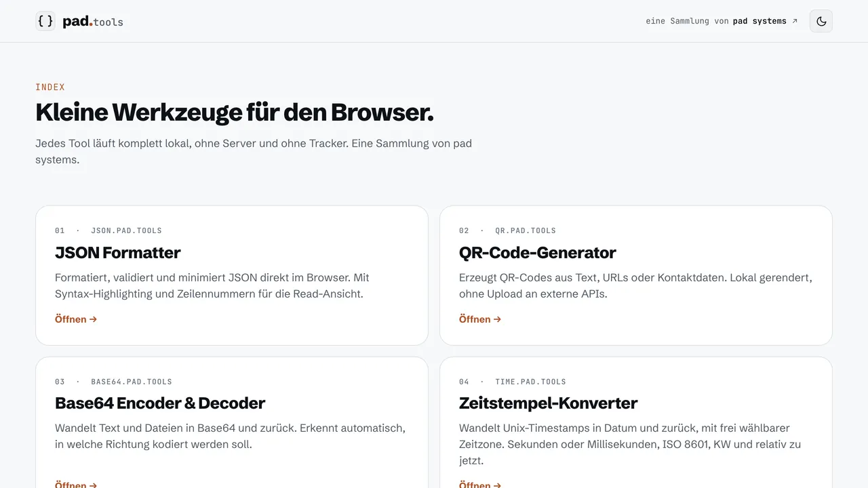Screen dimensions: 868x488
Task: Open the QR-Code-Generator via its Öffnen link
Action: coord(480,319)
